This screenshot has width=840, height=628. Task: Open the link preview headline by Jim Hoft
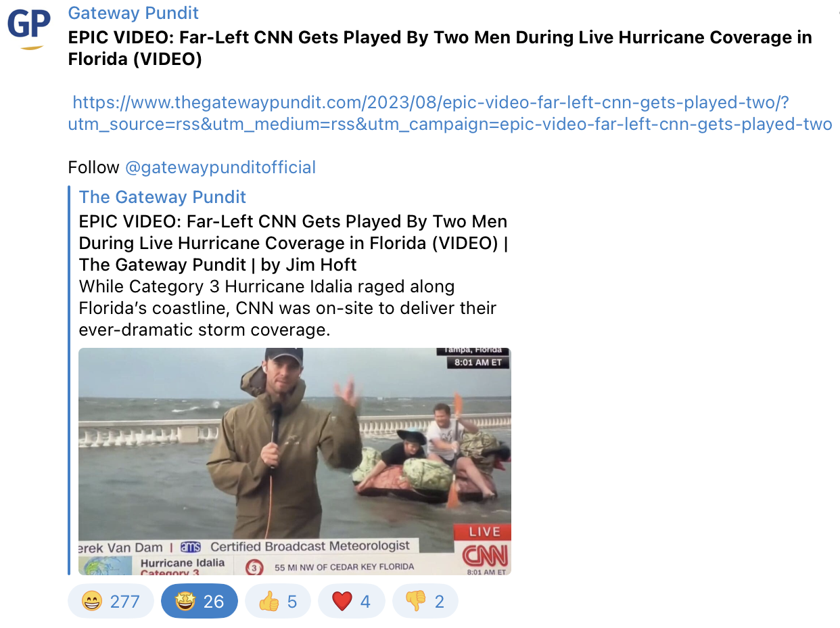[x=294, y=242]
